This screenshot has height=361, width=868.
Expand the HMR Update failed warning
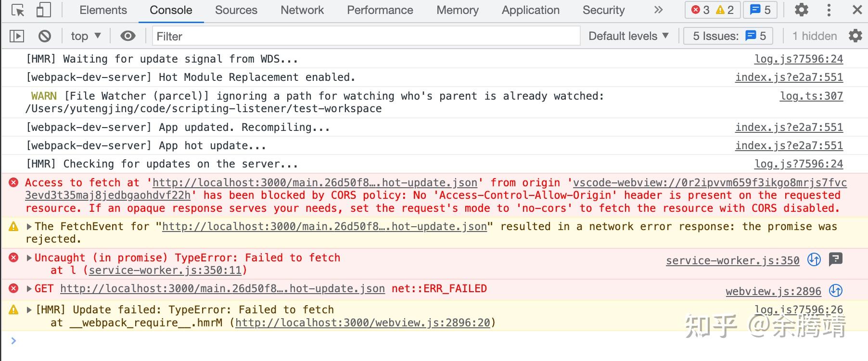pos(29,310)
